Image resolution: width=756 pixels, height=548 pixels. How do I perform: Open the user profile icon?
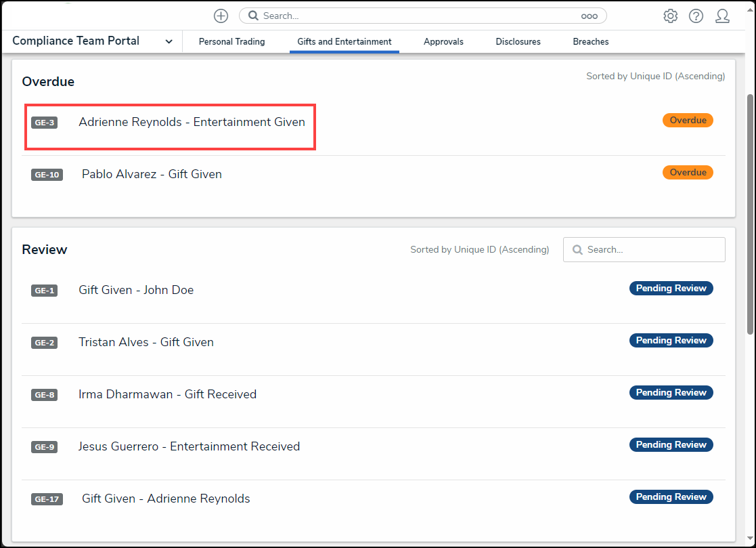[722, 16]
